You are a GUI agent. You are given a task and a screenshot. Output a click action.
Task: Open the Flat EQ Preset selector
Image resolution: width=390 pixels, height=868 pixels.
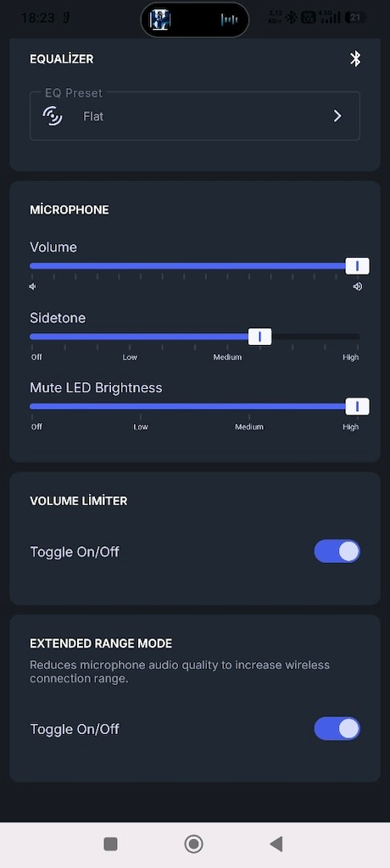[195, 115]
